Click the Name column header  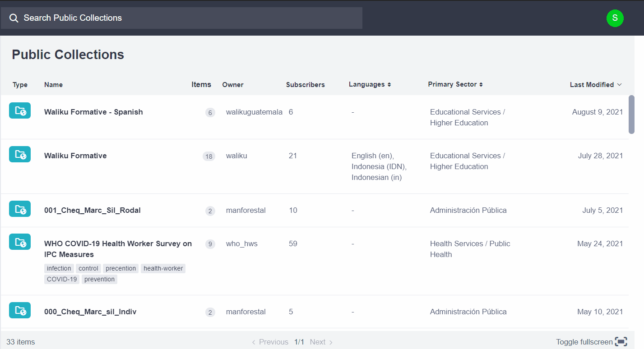[53, 85]
